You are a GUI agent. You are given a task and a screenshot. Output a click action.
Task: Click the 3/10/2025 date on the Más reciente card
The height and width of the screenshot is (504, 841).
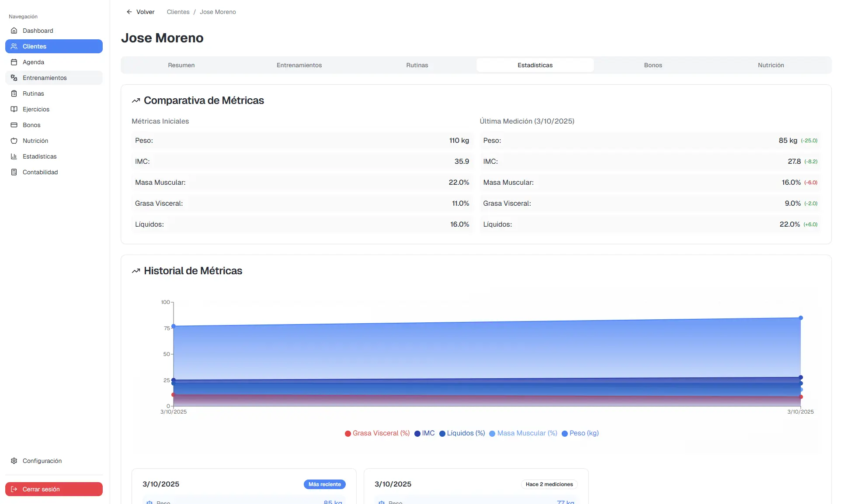[x=161, y=484]
